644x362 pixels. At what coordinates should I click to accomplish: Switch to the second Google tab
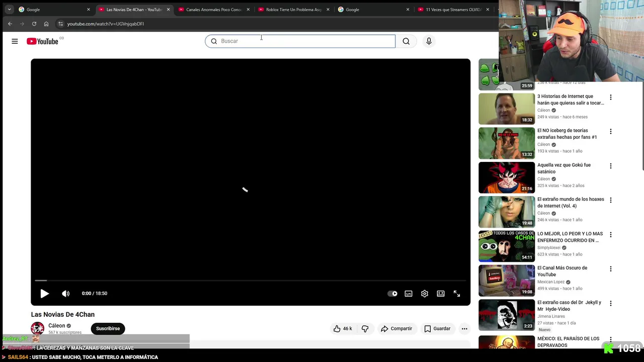tap(372, 10)
